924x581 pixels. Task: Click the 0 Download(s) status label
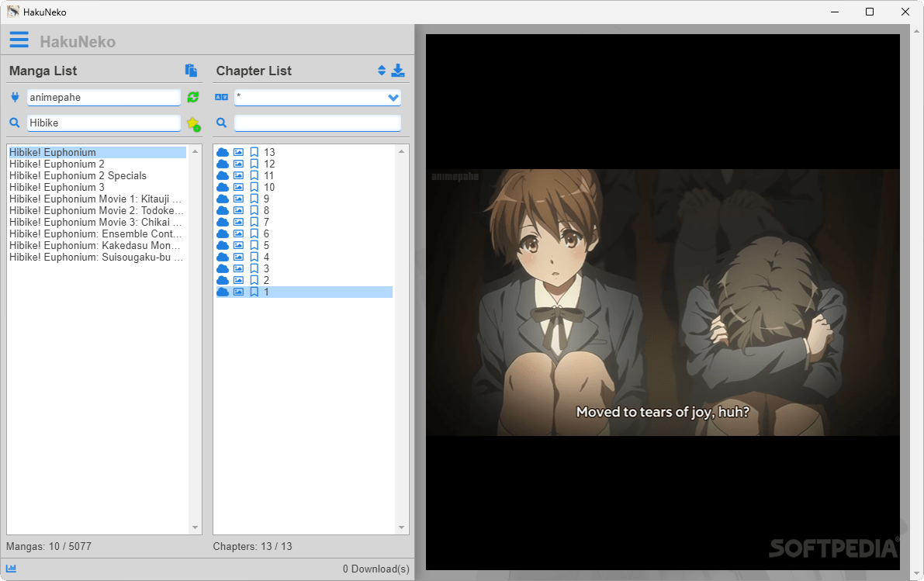(x=376, y=569)
